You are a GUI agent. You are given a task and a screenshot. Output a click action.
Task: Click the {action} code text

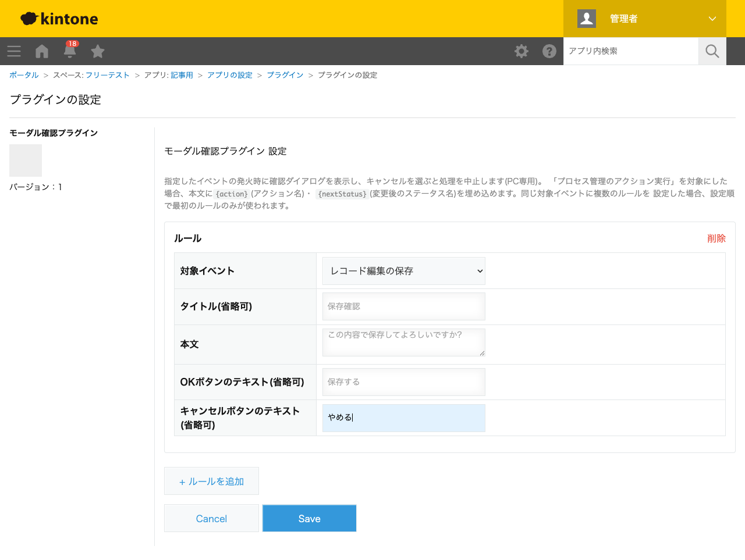coord(232,194)
